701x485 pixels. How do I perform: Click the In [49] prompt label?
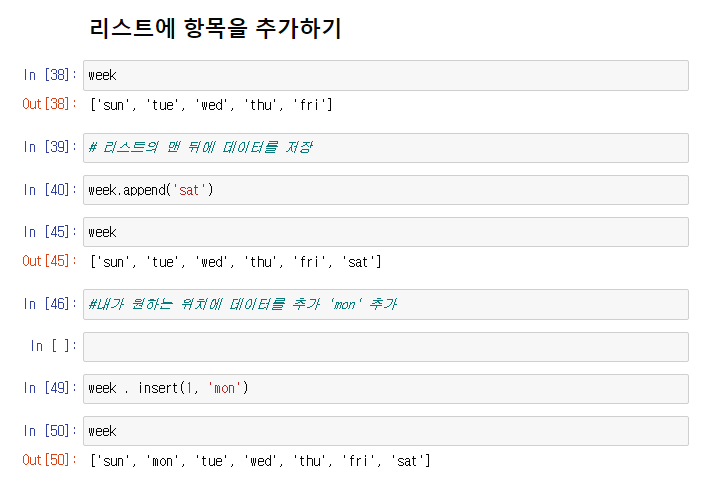pyautogui.click(x=50, y=388)
